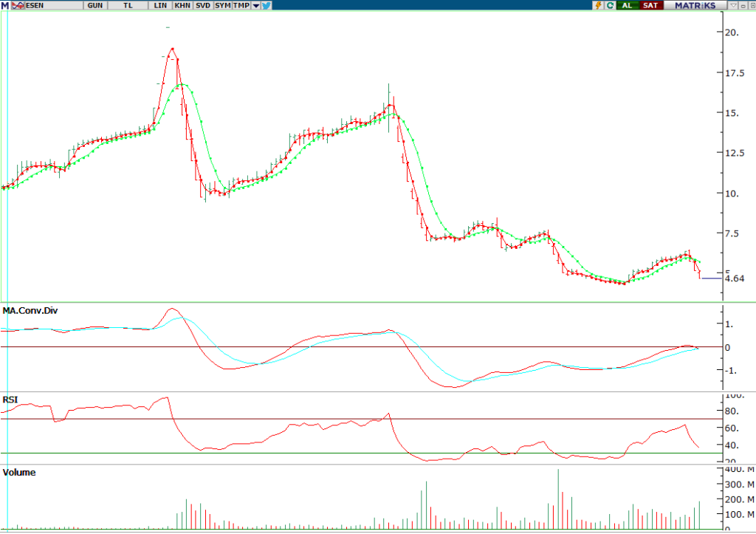Toggle the LIN linear scale option
This screenshot has width=756, height=534.
pyautogui.click(x=160, y=5)
